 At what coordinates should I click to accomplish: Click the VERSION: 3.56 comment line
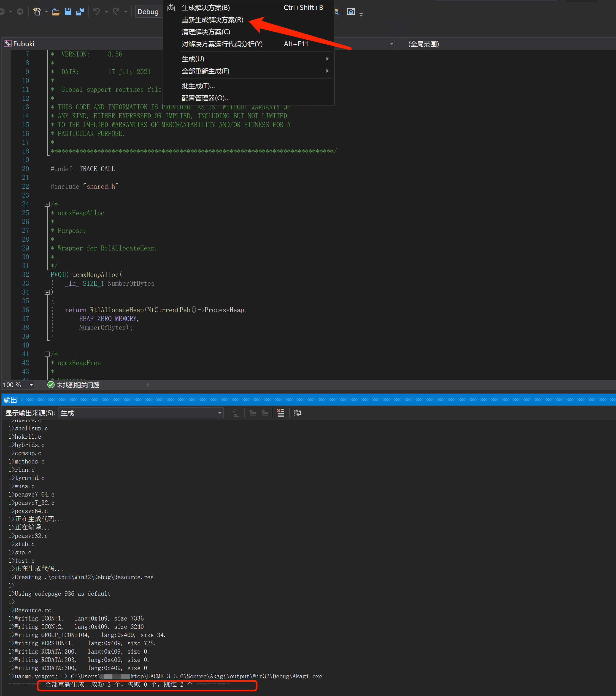click(86, 54)
